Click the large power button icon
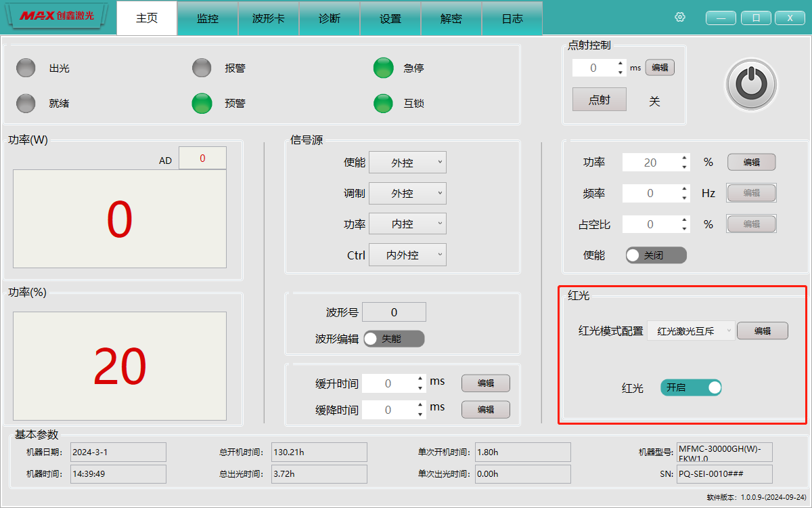This screenshot has width=812, height=508. pyautogui.click(x=751, y=84)
